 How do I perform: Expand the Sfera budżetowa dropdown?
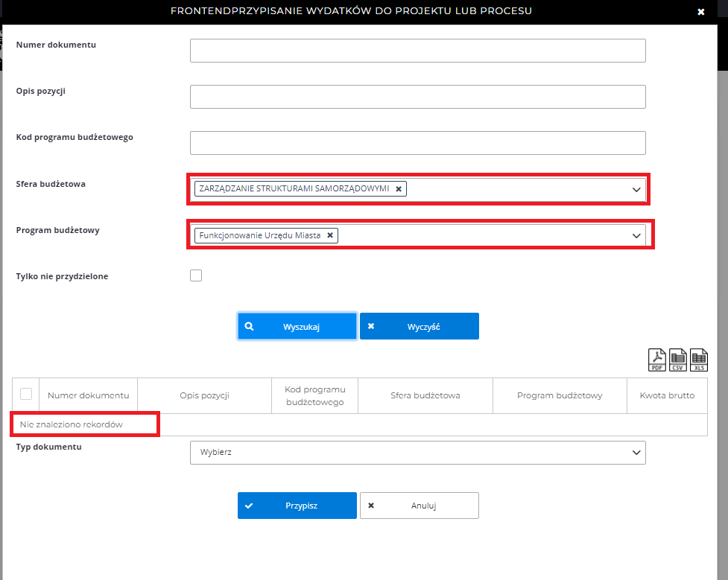(636, 190)
